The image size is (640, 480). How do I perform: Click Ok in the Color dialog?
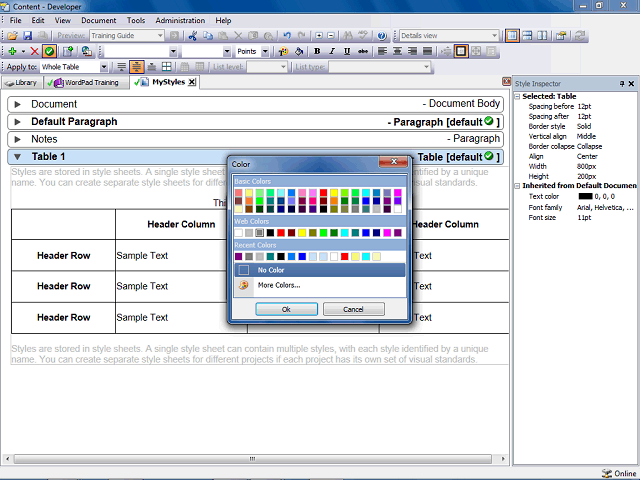point(287,309)
